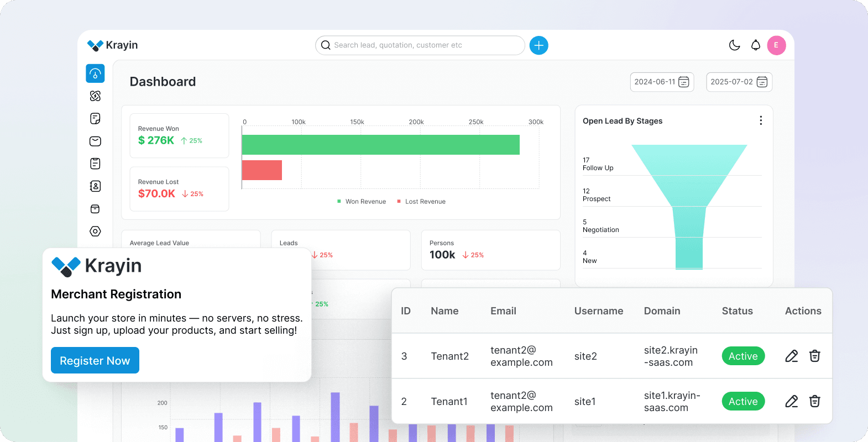
Task: Open Products via the sidebar box icon
Action: click(x=95, y=209)
